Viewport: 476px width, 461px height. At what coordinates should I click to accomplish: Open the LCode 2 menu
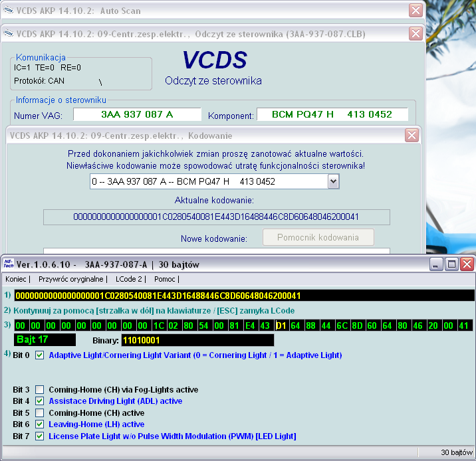click(x=129, y=279)
